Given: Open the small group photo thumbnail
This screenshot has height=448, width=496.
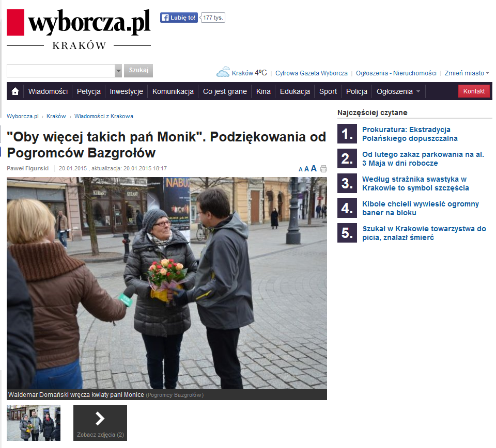Looking at the screenshot, I should [x=34, y=423].
